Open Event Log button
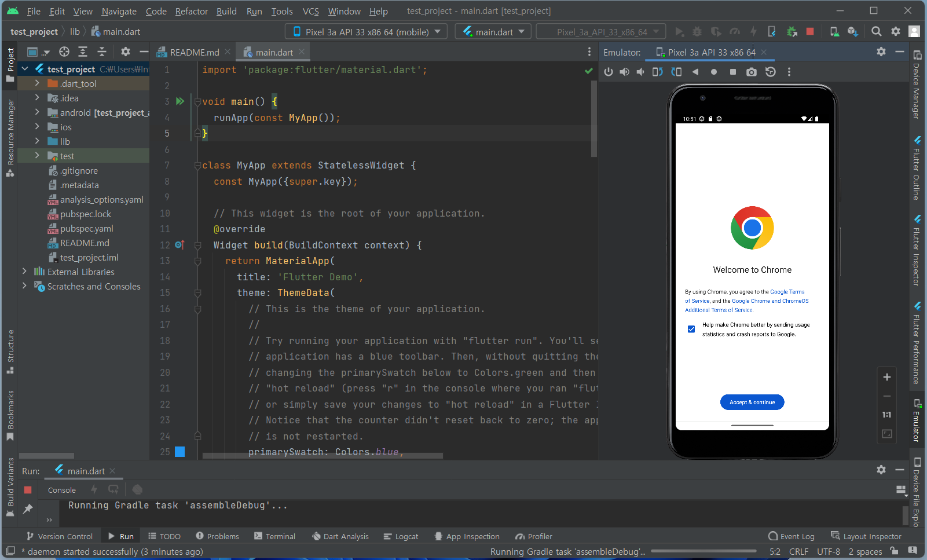 792,536
